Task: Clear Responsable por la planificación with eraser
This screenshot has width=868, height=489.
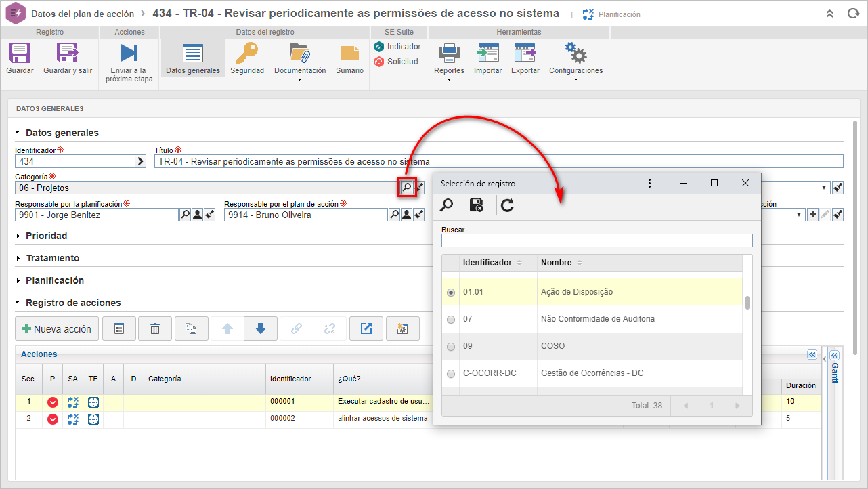Action: tap(209, 215)
